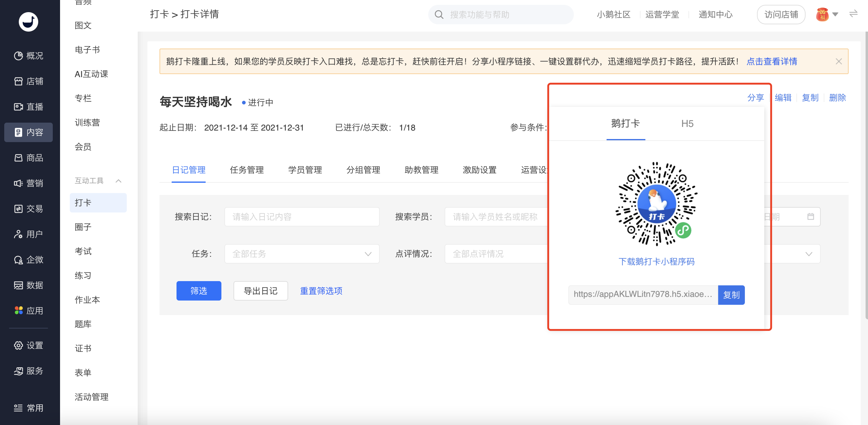Click the search magnifier icon
Screen dimensions: 868x425
(x=439, y=15)
